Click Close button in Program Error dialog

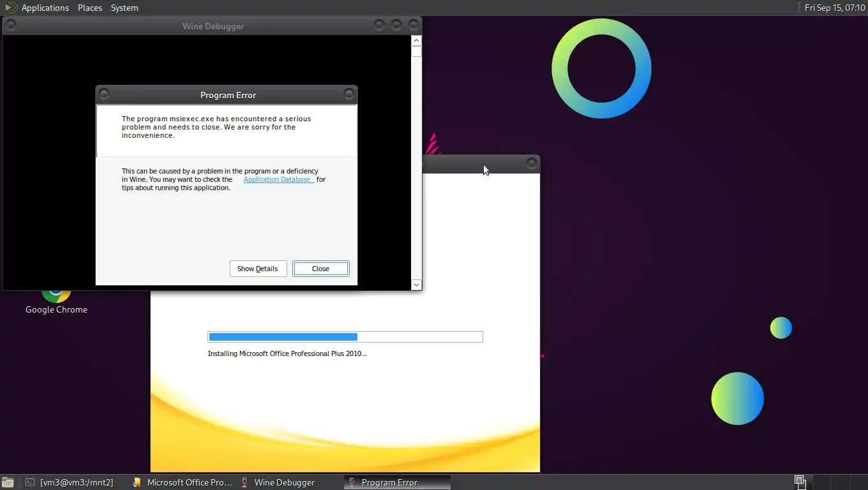[x=320, y=269]
